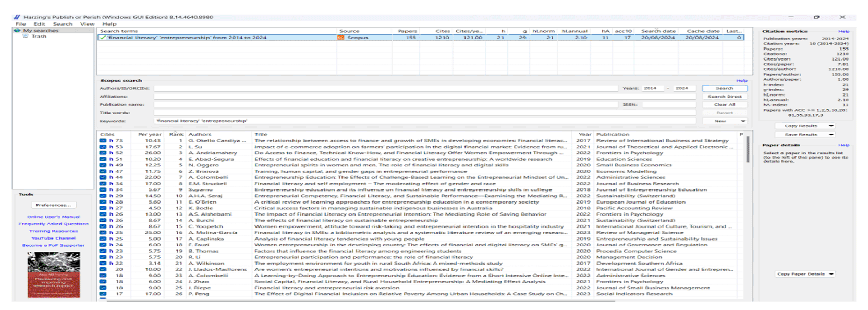The height and width of the screenshot is (310, 868).
Task: Open the Copy Results dropdown arrow
Action: click(831, 126)
